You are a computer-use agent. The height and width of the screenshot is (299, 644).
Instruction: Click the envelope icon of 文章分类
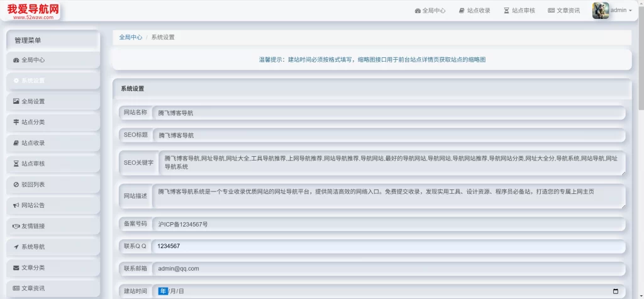[x=16, y=268]
